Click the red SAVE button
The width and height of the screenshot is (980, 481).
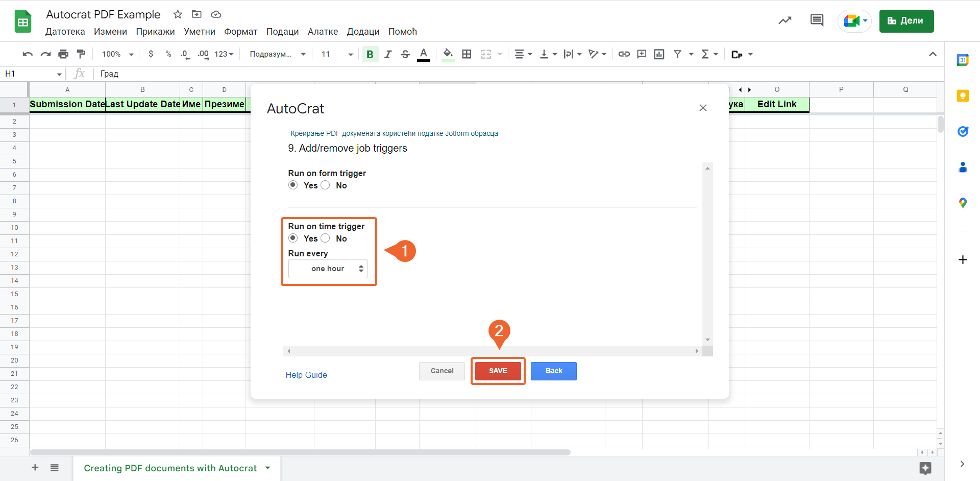coord(498,371)
